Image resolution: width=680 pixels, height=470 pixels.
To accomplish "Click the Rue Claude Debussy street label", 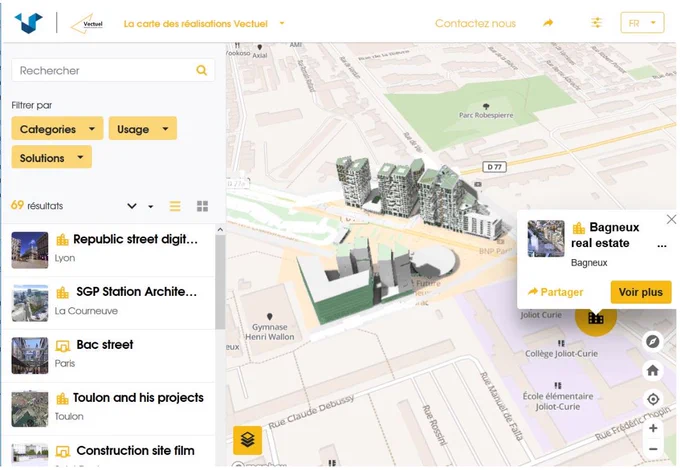I will coord(311,412).
